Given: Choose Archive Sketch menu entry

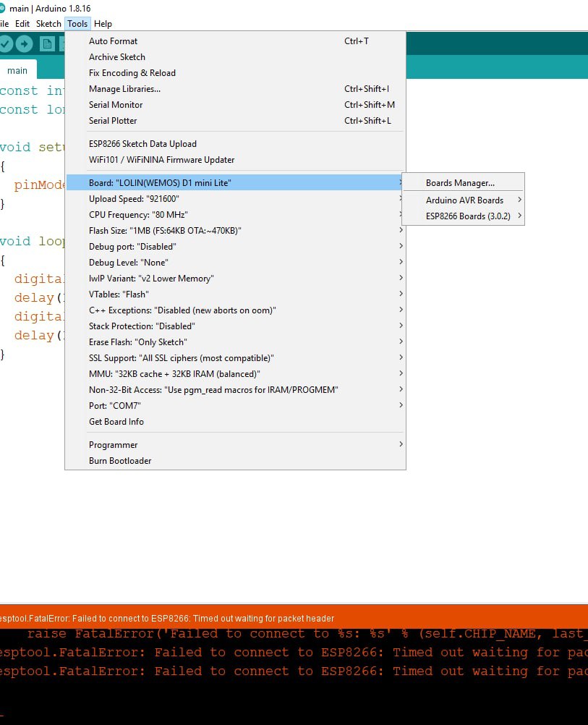Looking at the screenshot, I should pyautogui.click(x=235, y=57).
